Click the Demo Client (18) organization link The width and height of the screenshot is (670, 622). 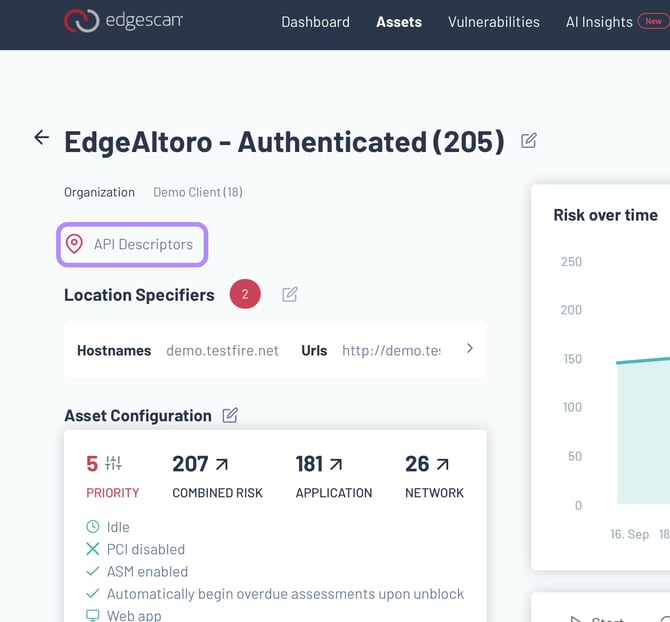tap(197, 192)
